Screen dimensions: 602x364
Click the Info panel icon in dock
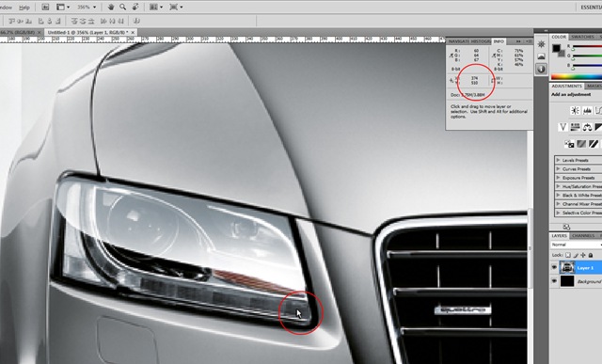tap(542, 69)
